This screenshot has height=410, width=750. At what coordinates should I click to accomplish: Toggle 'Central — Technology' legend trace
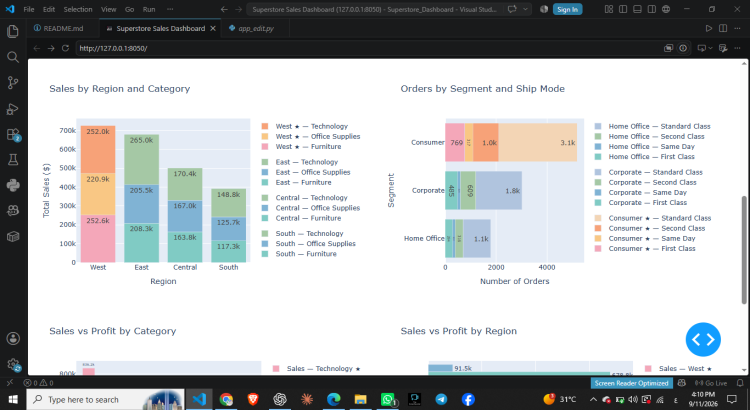304,198
